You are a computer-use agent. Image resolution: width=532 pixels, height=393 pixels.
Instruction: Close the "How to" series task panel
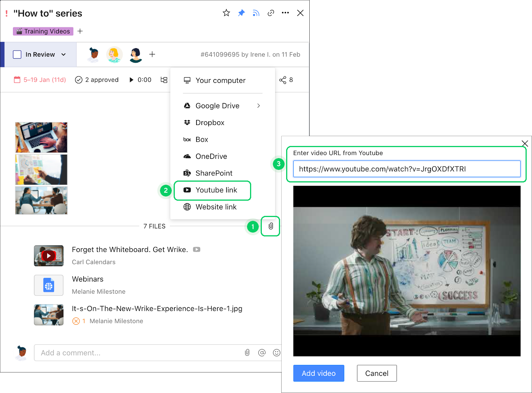point(300,13)
